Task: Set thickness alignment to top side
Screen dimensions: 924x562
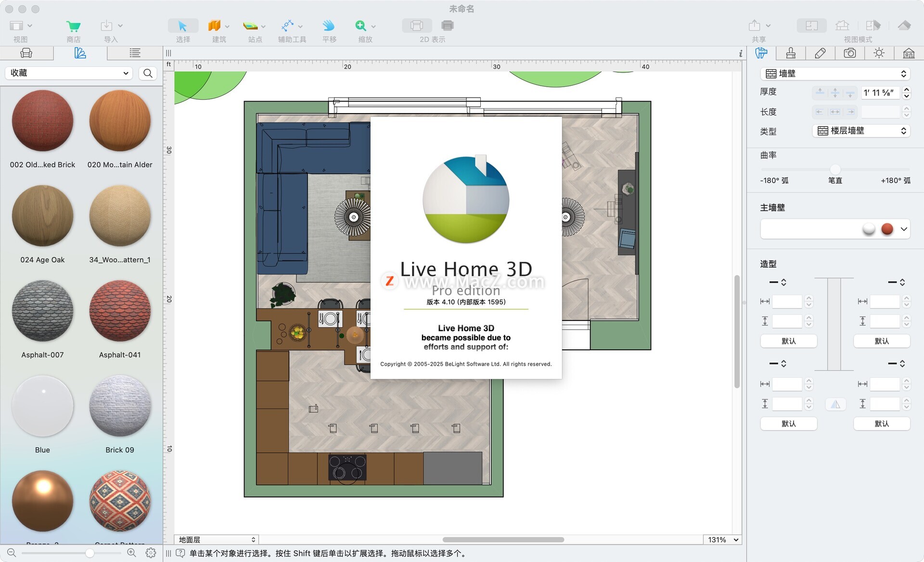Action: tap(820, 92)
